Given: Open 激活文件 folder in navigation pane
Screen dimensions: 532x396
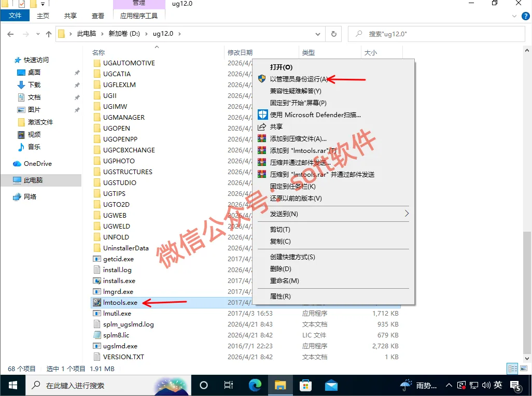Looking at the screenshot, I should (x=40, y=122).
